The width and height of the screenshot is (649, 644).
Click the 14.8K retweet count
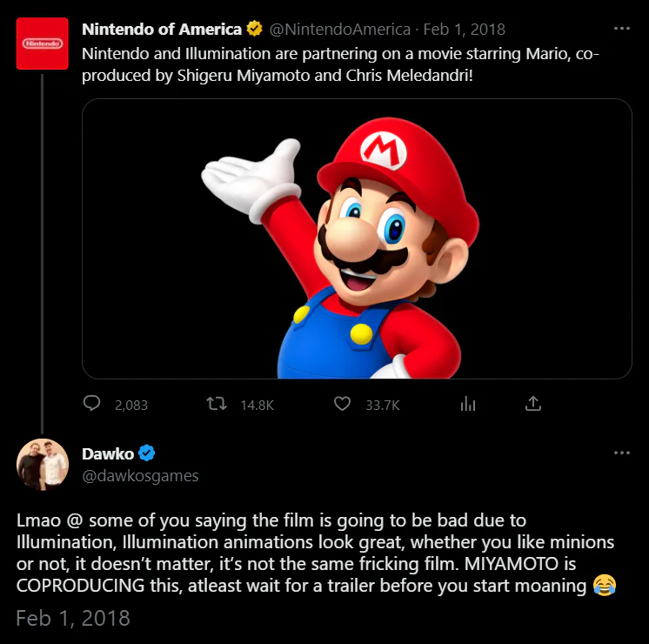(257, 405)
